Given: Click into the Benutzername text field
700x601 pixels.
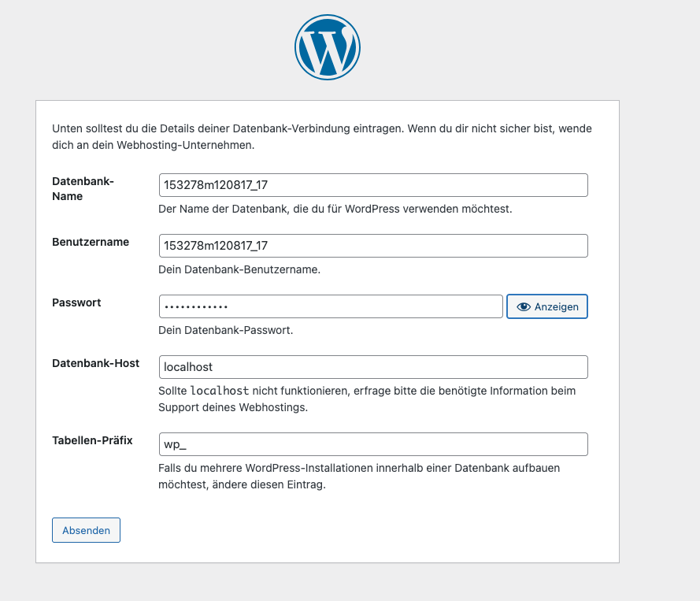Looking at the screenshot, I should coord(373,246).
